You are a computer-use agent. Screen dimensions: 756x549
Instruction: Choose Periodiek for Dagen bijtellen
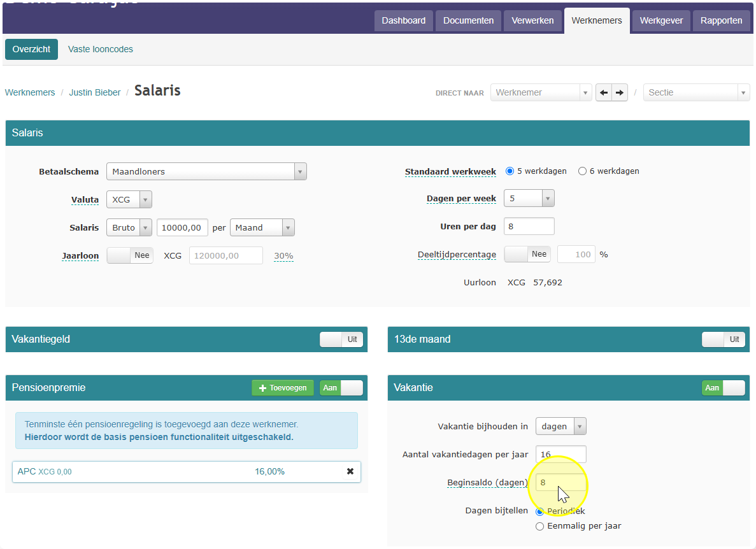click(x=539, y=511)
